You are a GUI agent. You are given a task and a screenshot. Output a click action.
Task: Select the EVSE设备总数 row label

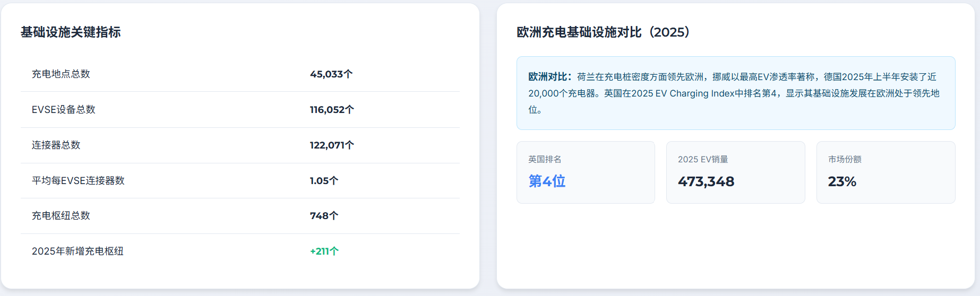63,110
